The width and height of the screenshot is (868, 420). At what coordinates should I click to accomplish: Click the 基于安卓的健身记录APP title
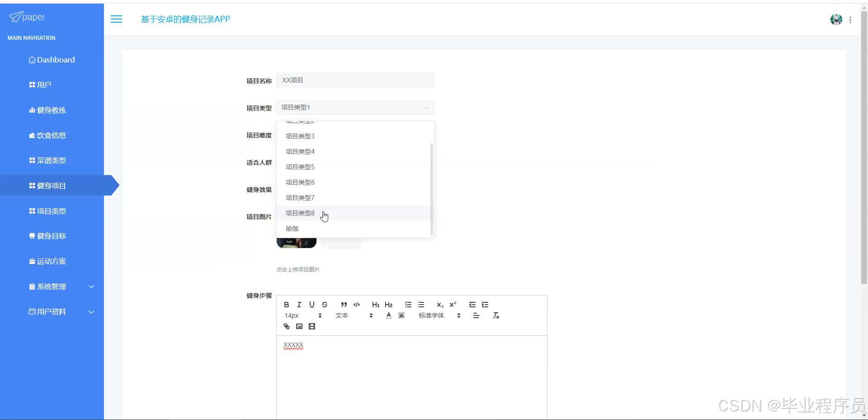(x=185, y=19)
